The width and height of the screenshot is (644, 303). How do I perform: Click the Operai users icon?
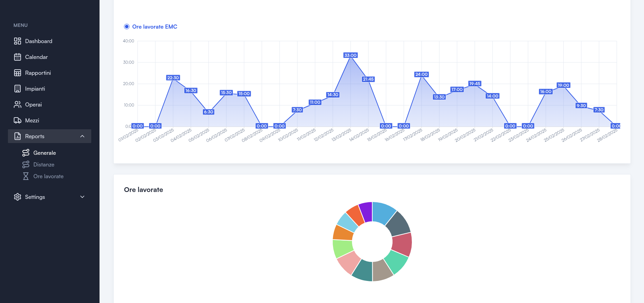point(18,104)
